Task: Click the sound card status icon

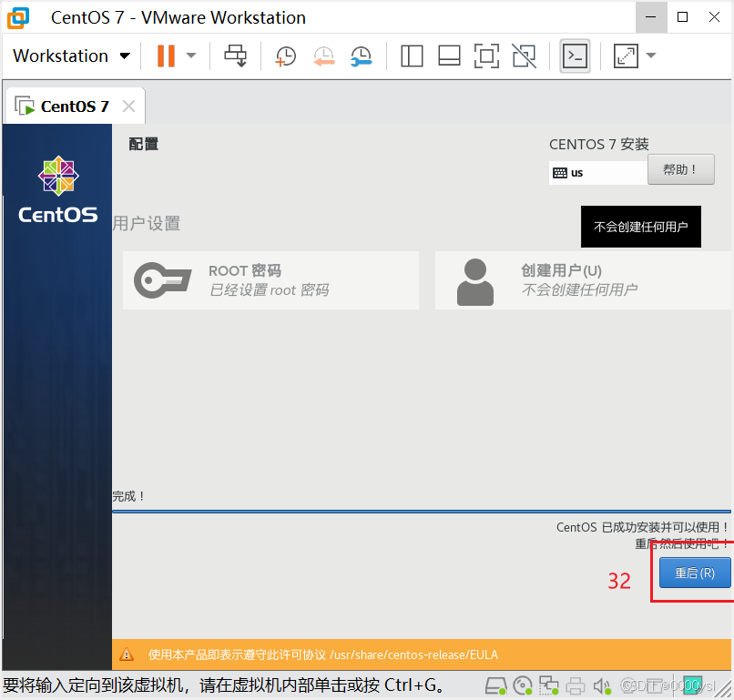Action: click(x=602, y=686)
